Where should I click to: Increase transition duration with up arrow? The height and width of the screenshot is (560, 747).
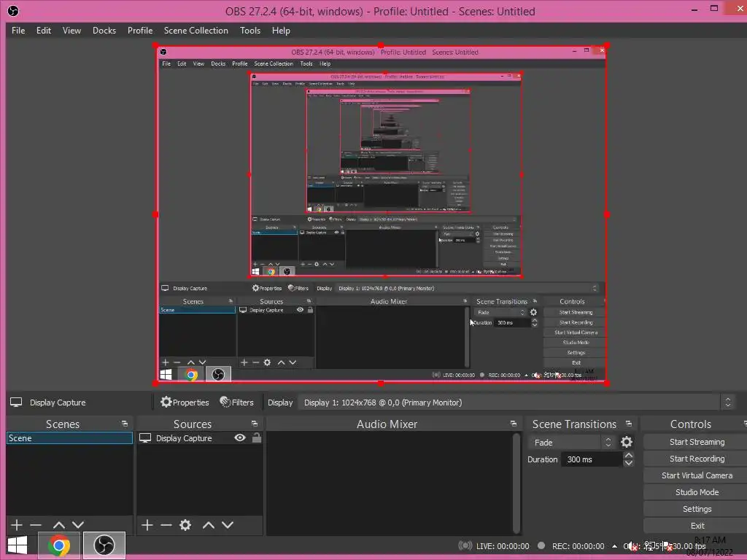[629, 455]
